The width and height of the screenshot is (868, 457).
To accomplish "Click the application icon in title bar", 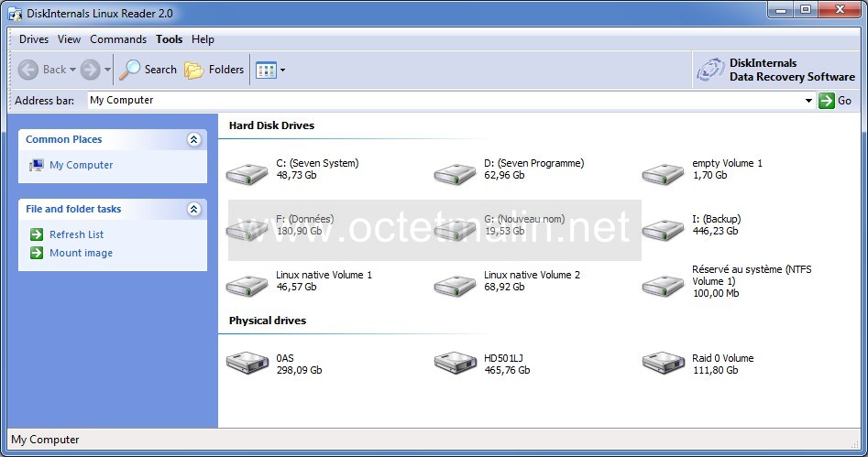I will (15, 14).
